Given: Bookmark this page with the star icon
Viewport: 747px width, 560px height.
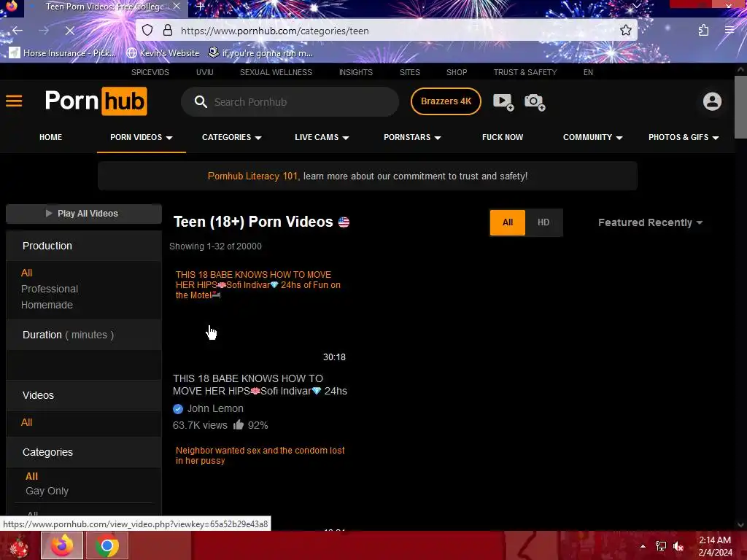Looking at the screenshot, I should coord(625,31).
